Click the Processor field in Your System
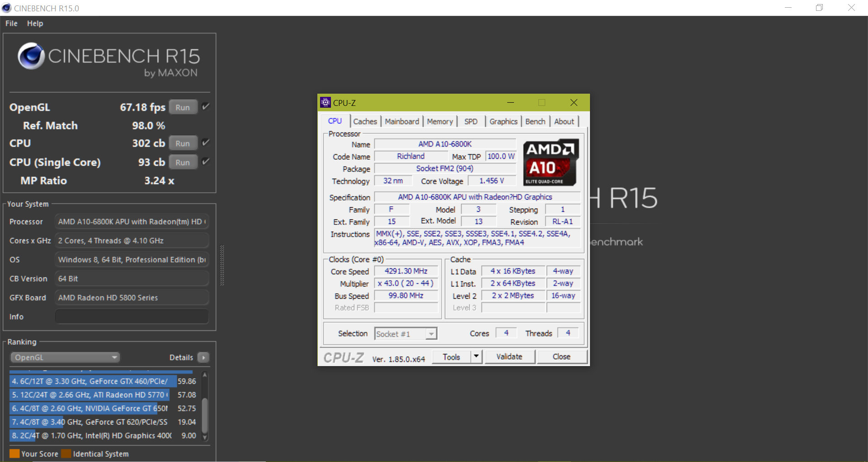The height and width of the screenshot is (462, 868). [132, 222]
